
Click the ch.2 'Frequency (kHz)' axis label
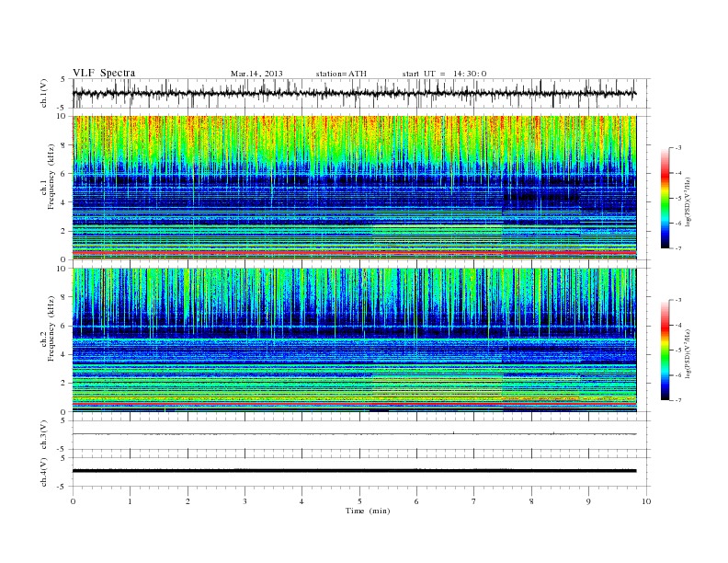click(51, 328)
